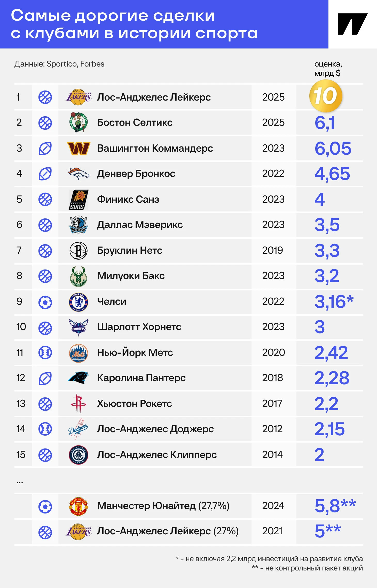Click the Данные: Sportico, Forbes source text

tap(59, 64)
